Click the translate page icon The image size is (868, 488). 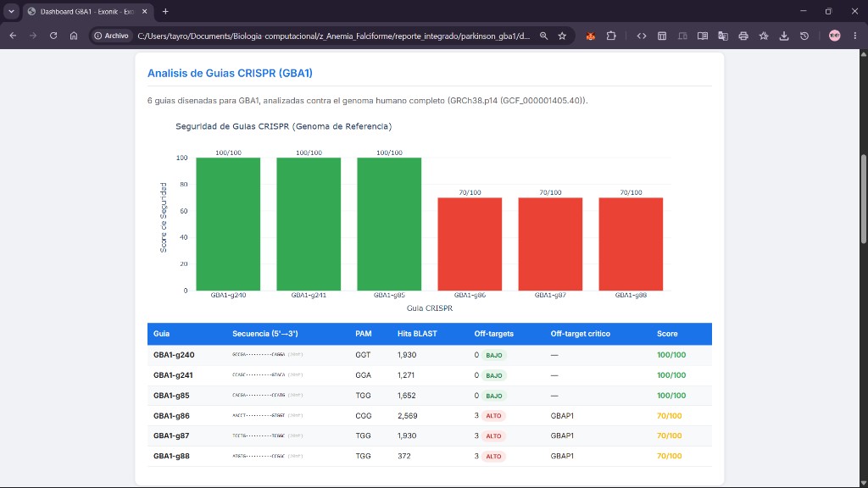tap(723, 36)
